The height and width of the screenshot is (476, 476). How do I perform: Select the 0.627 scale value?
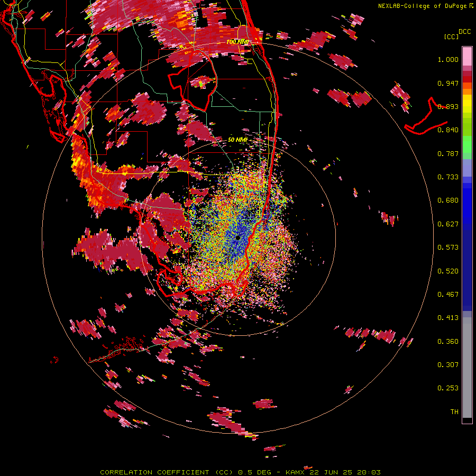(448, 224)
